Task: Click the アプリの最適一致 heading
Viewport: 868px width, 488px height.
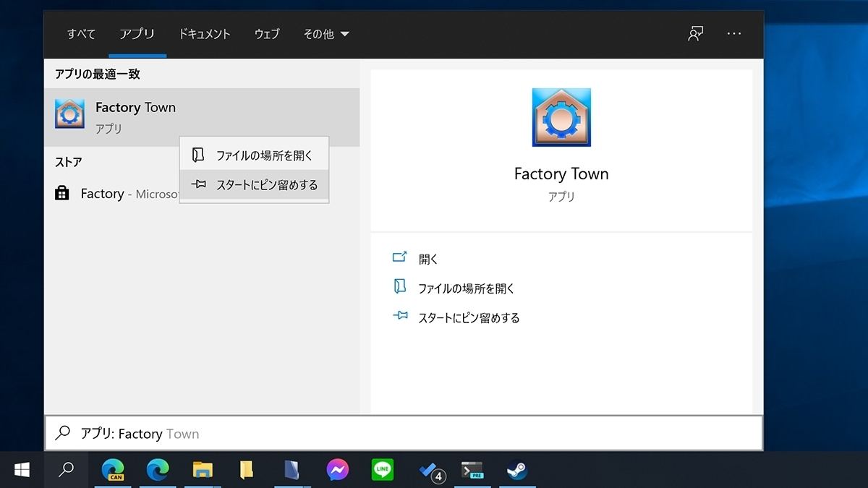Action: click(98, 74)
